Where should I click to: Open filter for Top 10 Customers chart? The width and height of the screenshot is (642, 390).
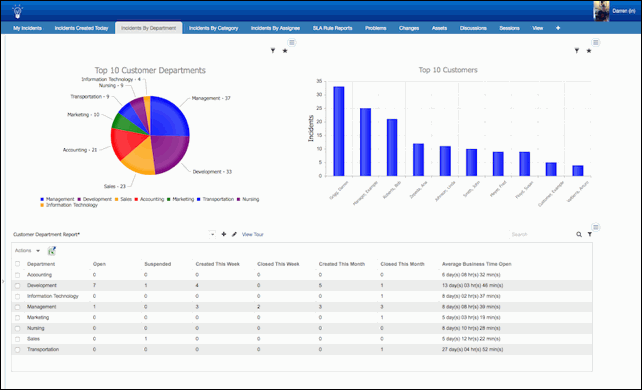tap(576, 51)
